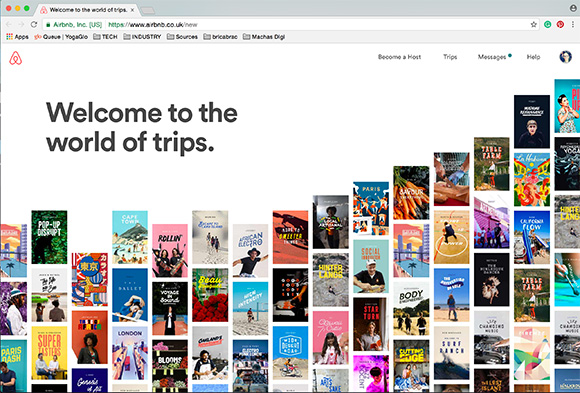The height and width of the screenshot is (393, 580).
Task: Open the High Intensity beach poster
Action: point(250,308)
